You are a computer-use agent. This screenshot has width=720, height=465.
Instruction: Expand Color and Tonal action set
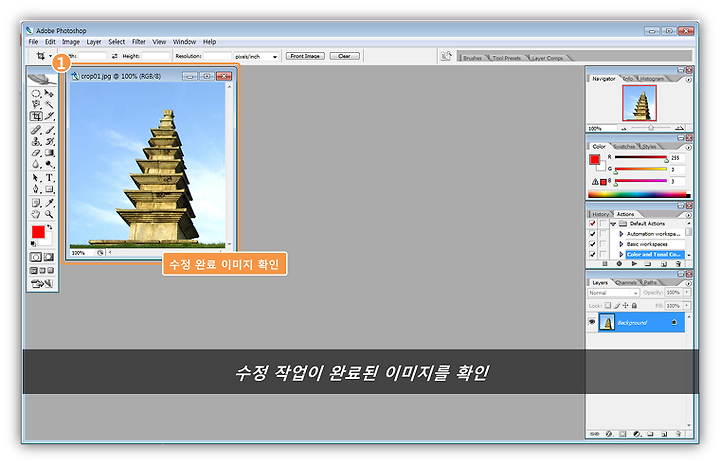coord(621,254)
